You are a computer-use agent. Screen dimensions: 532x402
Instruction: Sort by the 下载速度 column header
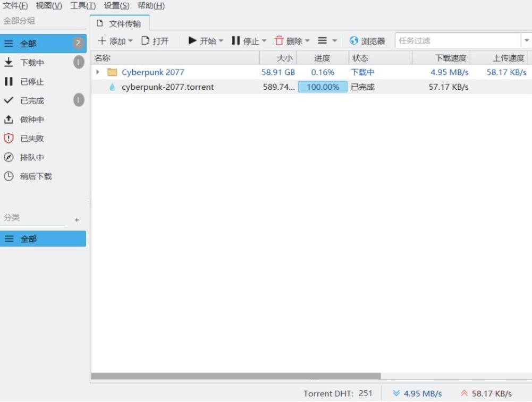coord(441,58)
